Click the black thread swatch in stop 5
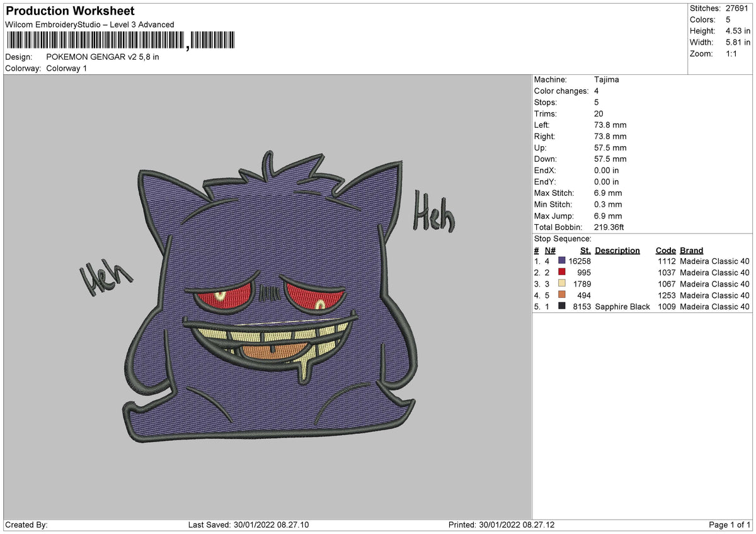The height and width of the screenshot is (534, 756). point(562,307)
